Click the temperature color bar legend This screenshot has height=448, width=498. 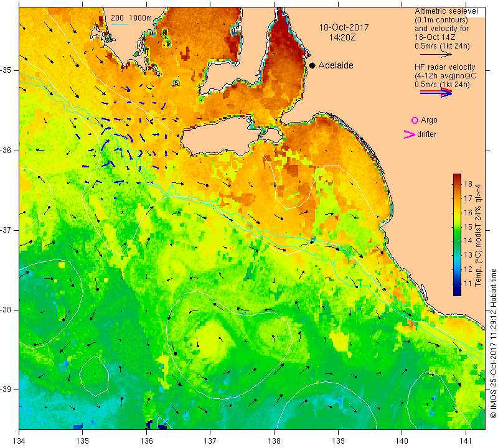(x=457, y=235)
